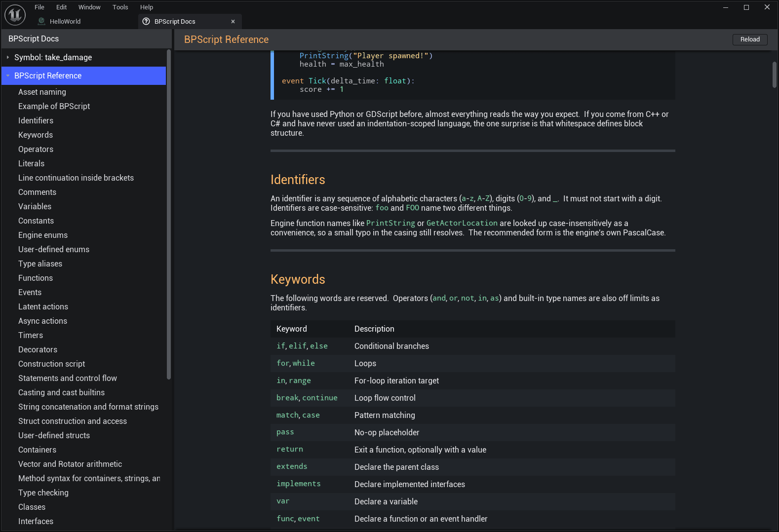Open the Edit menu
779x532 pixels.
click(61, 7)
